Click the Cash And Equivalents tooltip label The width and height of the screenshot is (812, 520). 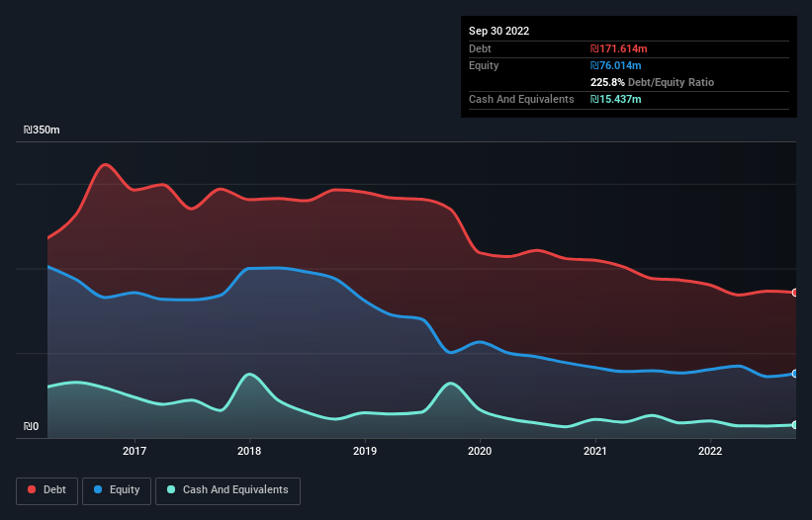(521, 99)
